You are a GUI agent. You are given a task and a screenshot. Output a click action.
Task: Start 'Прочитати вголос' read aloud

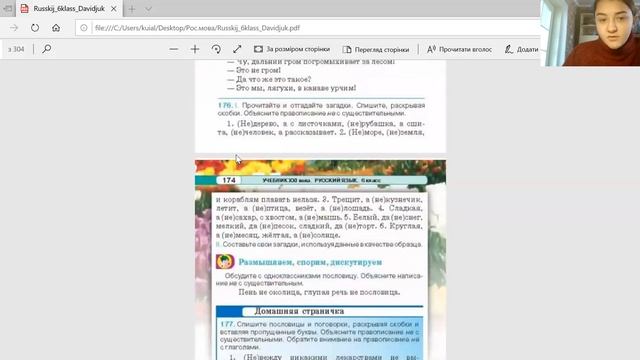point(459,49)
